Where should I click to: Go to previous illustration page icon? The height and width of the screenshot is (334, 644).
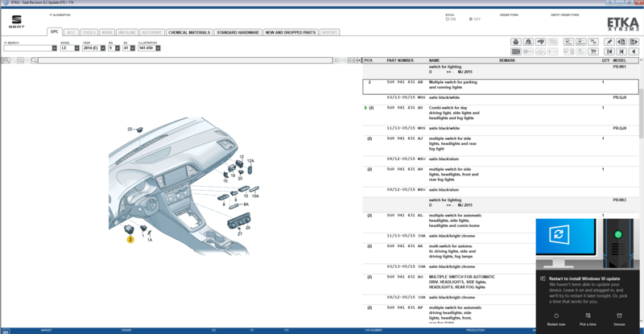pyautogui.click(x=621, y=42)
